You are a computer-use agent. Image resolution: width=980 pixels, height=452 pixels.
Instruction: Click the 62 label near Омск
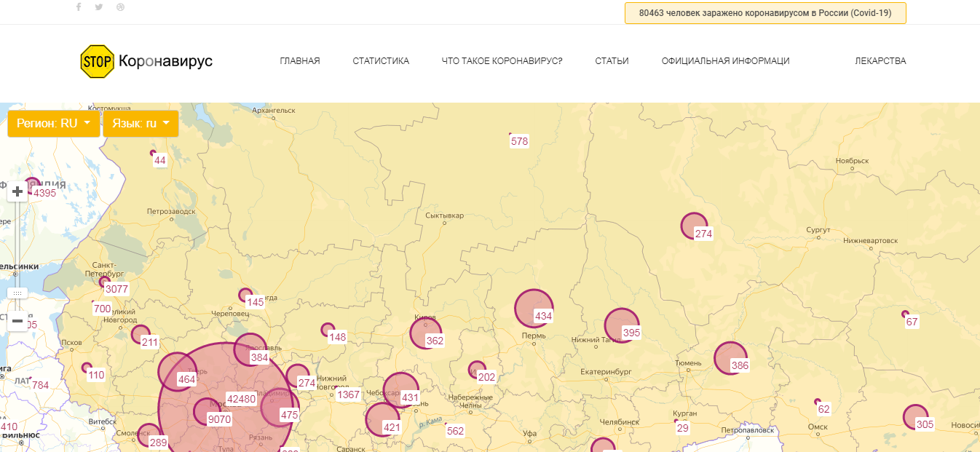[x=824, y=409]
